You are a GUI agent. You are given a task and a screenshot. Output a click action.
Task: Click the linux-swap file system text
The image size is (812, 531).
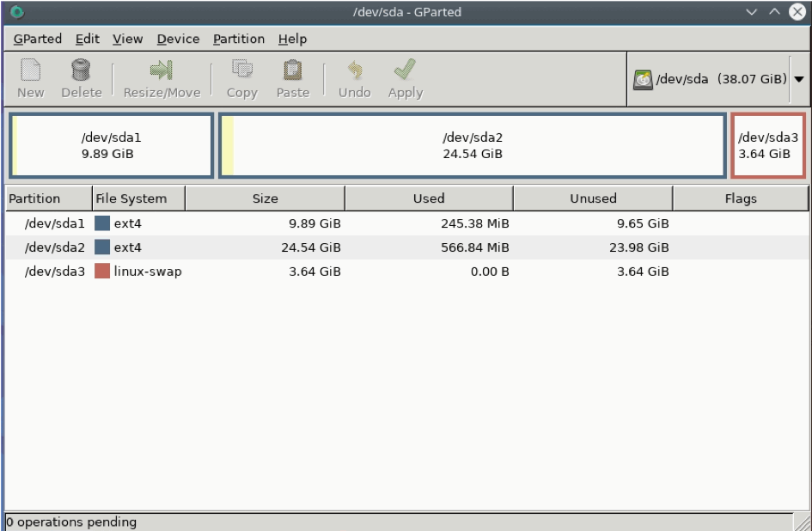148,272
